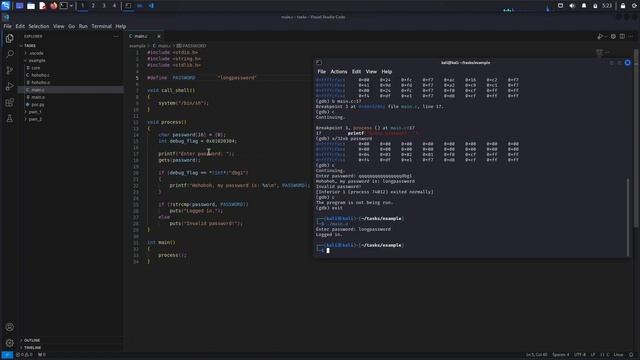640x360 pixels.
Task: Open the Extensions view
Action: (x=9, y=102)
